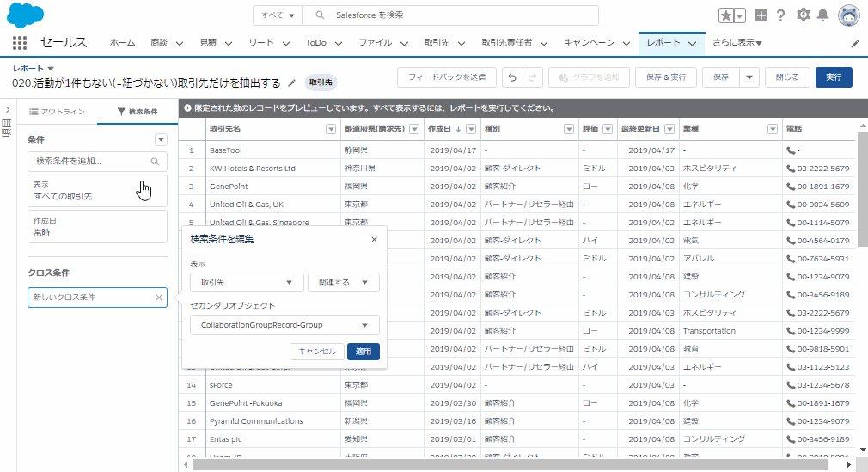The width and height of the screenshot is (868, 472).
Task: Click 適用 in the filter popup
Action: (364, 352)
